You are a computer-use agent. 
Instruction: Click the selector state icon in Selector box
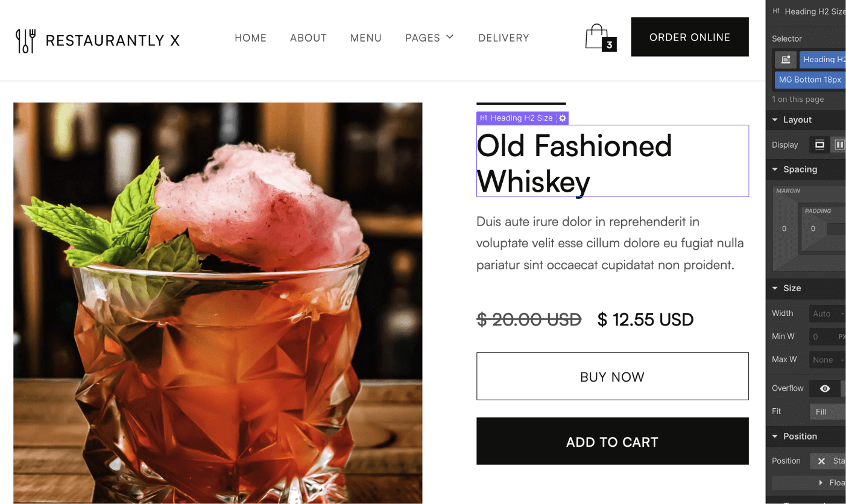tap(786, 59)
